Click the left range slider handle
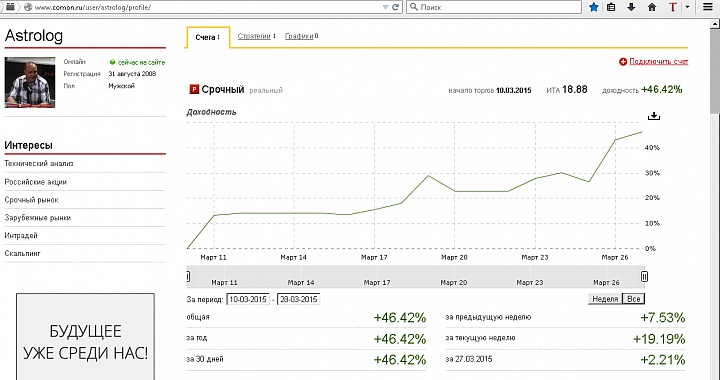Viewport: 720px width, 380px height. [x=188, y=276]
